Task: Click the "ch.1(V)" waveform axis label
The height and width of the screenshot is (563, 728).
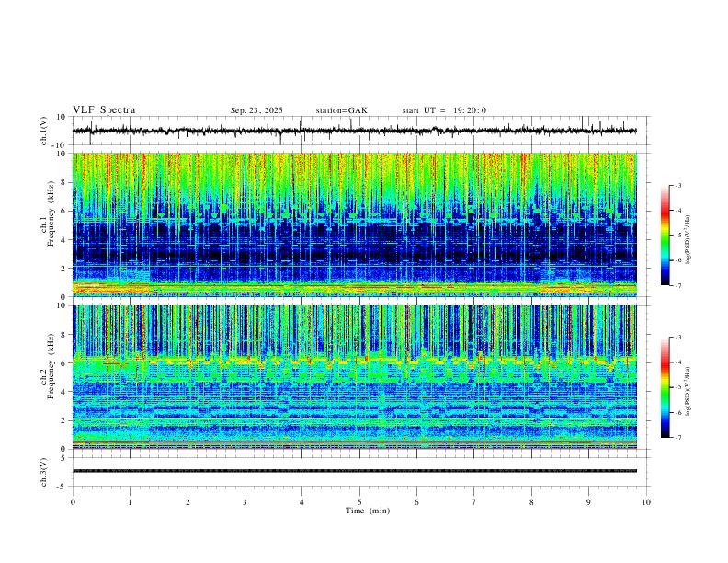Action: 44,131
